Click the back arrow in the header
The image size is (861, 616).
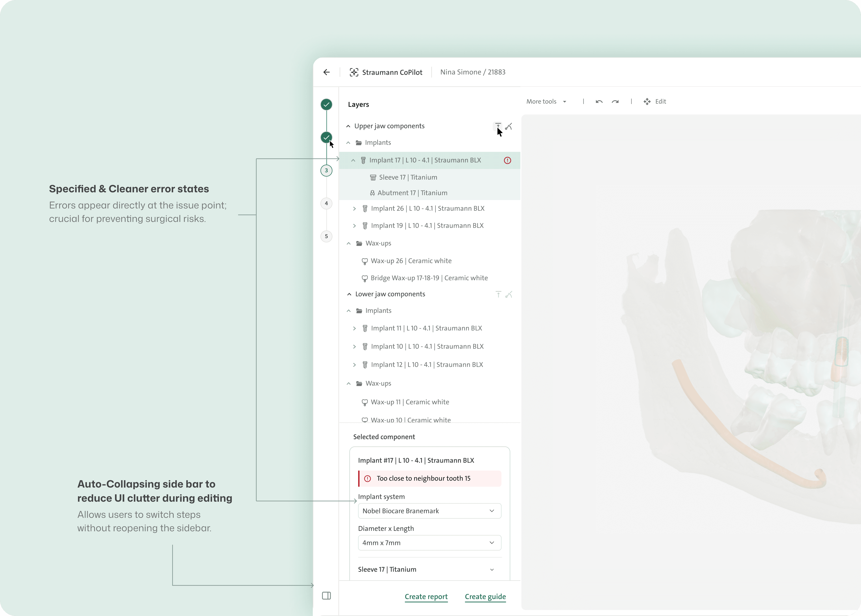pyautogui.click(x=327, y=72)
